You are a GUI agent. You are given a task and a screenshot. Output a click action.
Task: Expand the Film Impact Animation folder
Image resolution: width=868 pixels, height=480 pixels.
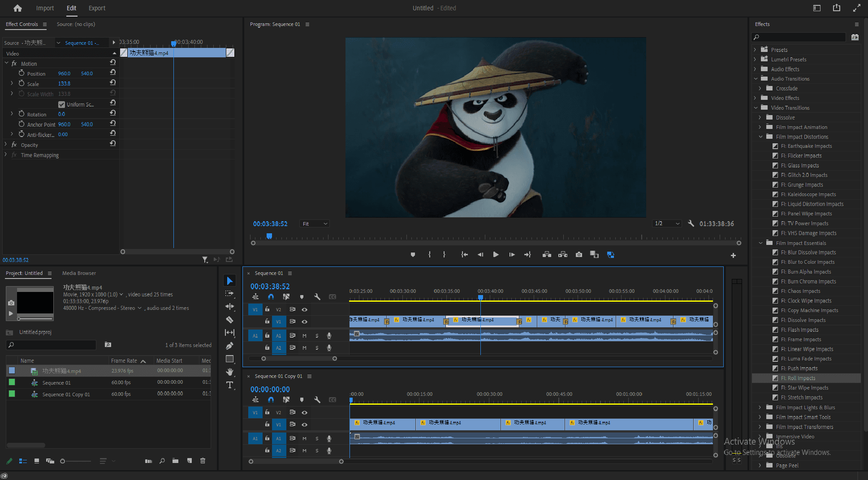coord(760,127)
